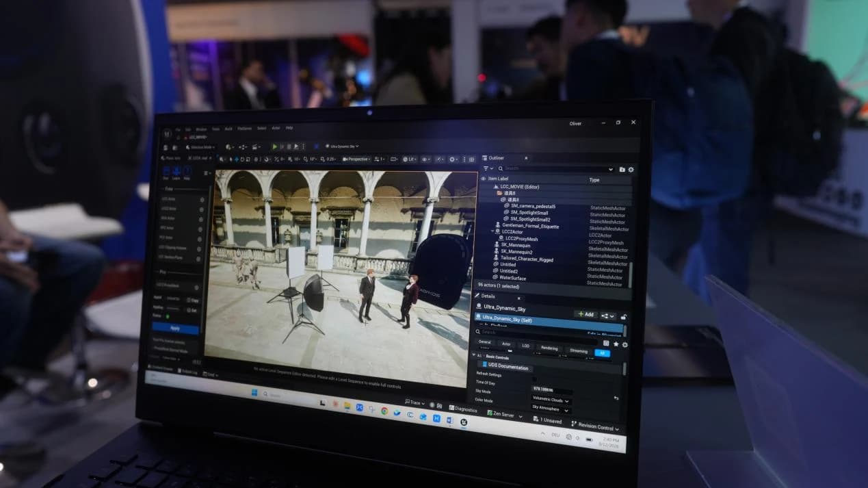Open the Window menu
Viewport: 868px width, 488px height.
(x=201, y=129)
